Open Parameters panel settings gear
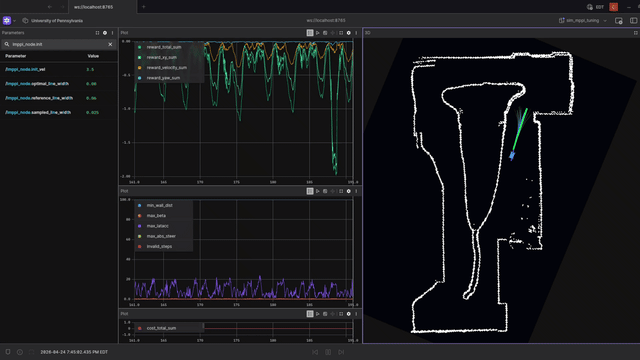The width and height of the screenshot is (640, 360). tap(105, 33)
